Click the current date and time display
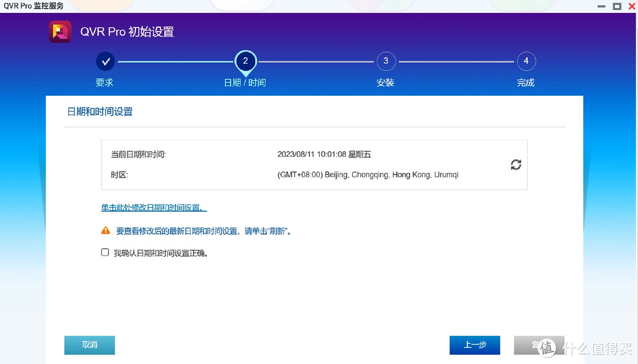 tap(323, 154)
